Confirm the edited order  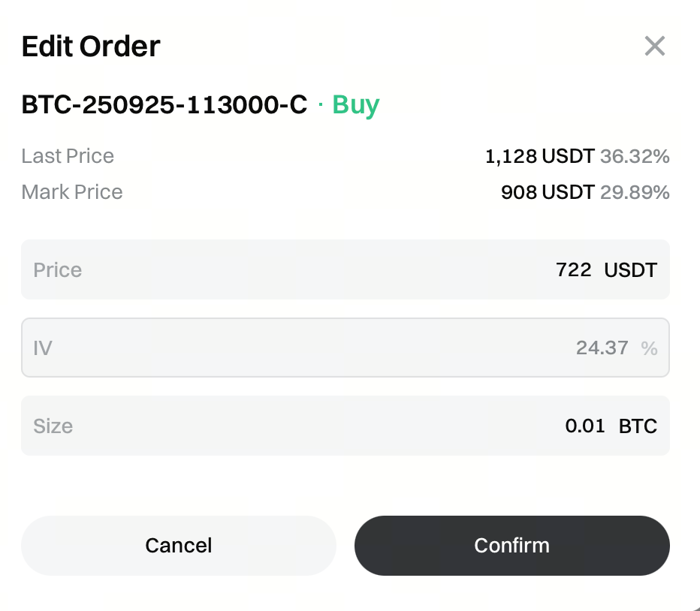click(x=511, y=545)
